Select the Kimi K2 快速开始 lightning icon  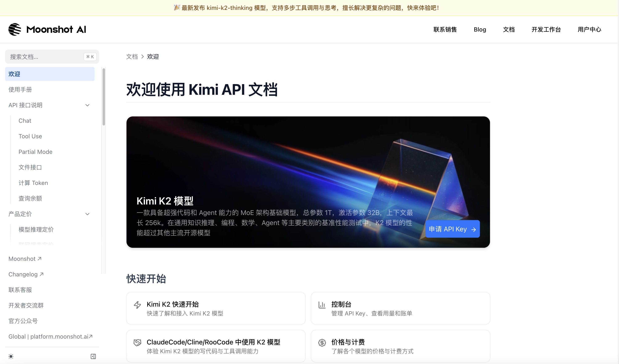(138, 305)
